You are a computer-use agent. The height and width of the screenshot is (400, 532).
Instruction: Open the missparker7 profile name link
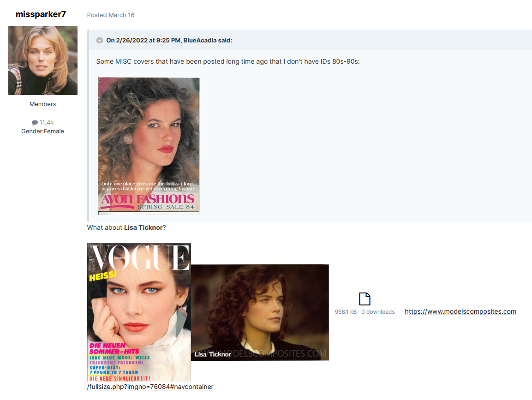41,14
